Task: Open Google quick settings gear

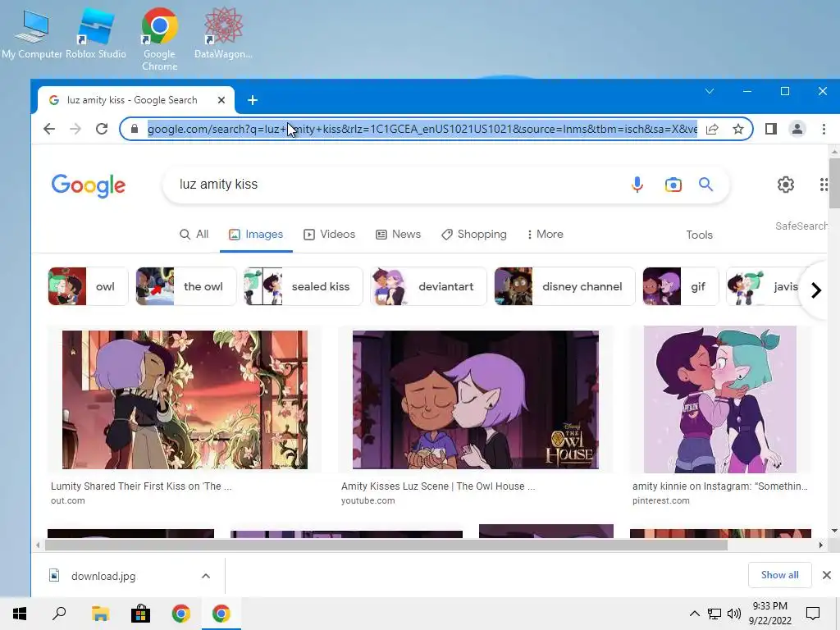Action: point(785,185)
